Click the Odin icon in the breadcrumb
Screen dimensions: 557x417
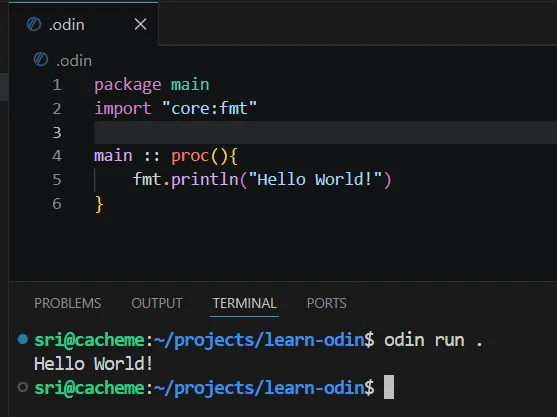41,59
